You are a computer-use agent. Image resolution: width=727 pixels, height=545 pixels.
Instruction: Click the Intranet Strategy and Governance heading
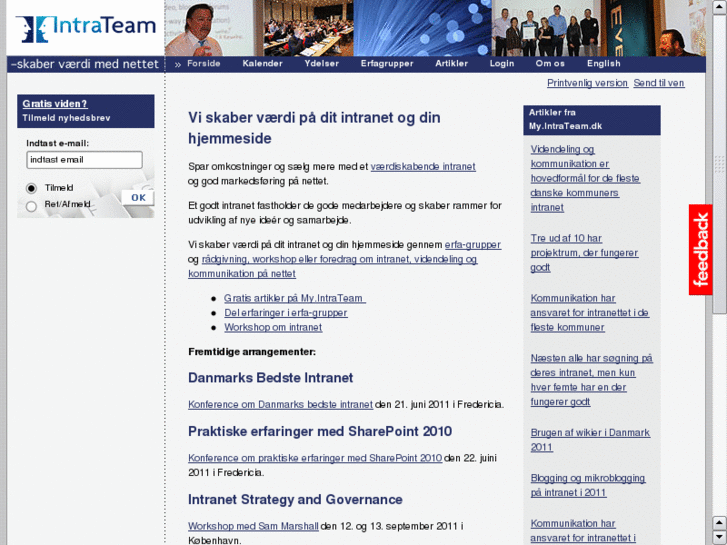tap(295, 500)
